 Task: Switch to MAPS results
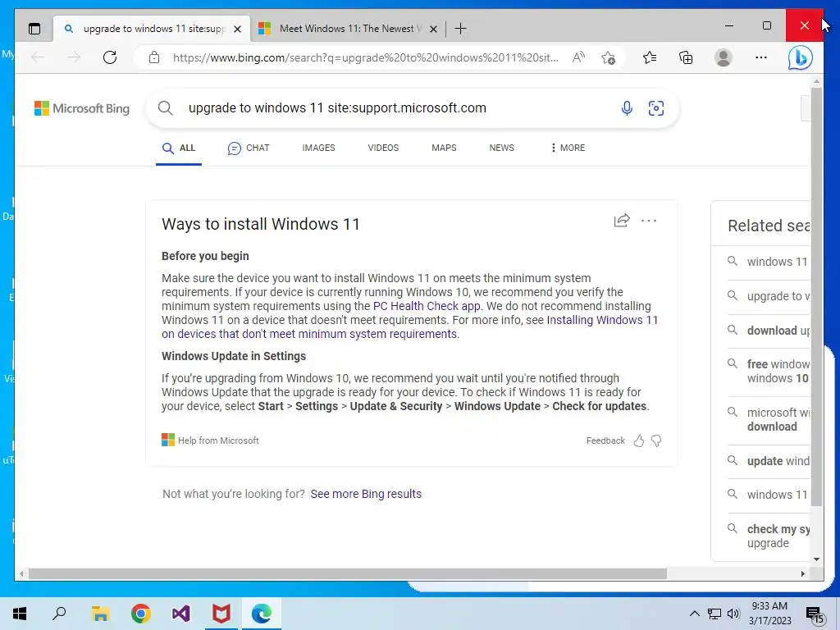pyautogui.click(x=444, y=148)
